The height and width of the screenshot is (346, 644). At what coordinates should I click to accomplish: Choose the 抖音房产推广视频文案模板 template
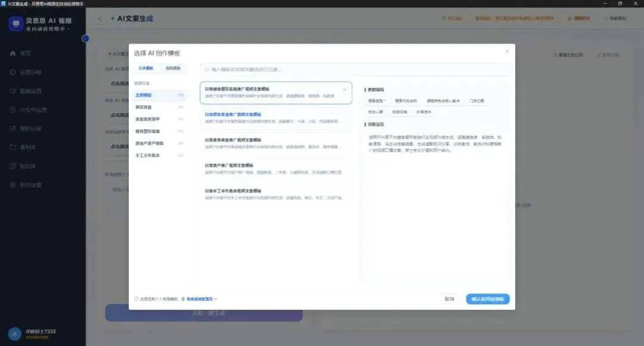[276, 169]
